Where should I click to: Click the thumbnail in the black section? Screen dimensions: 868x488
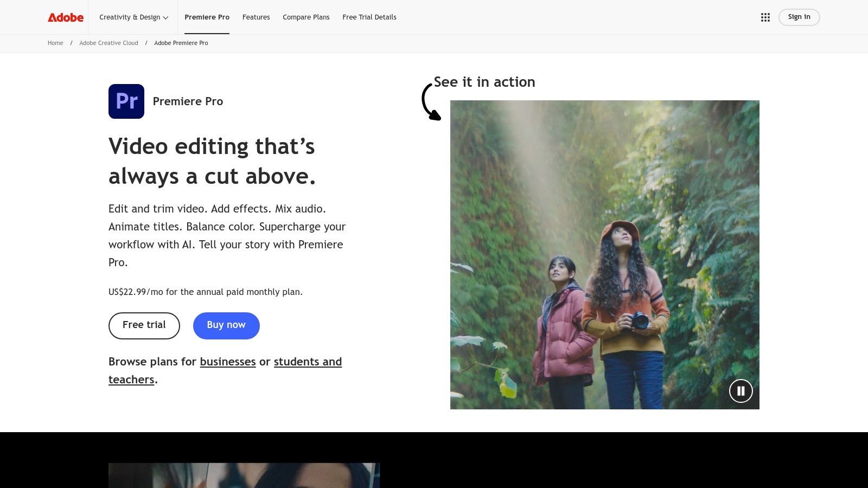click(x=244, y=476)
